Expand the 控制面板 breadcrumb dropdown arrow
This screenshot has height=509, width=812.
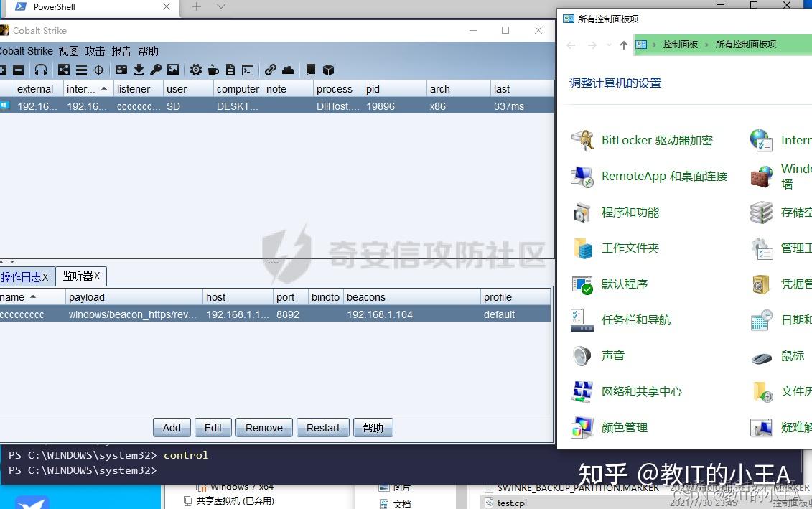pyautogui.click(x=706, y=45)
